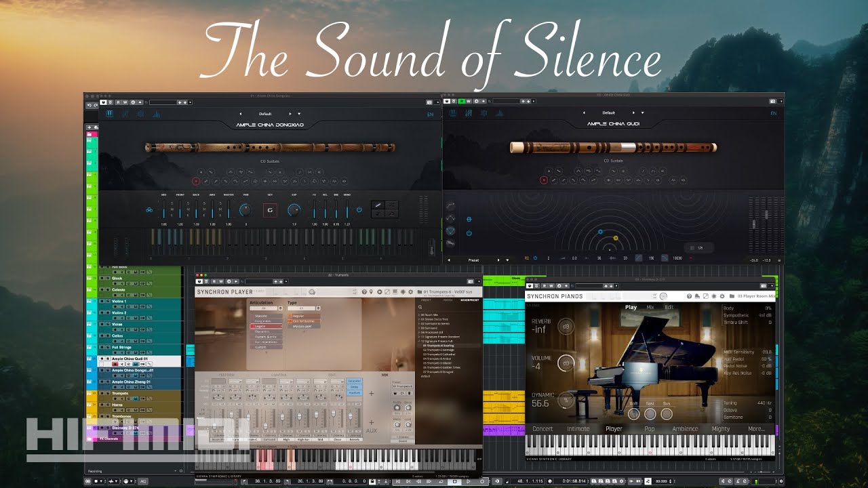Open the Main keyboard tab icon in the Qudi plugin
Screen dimensions: 868x488
pyautogui.click(x=453, y=113)
